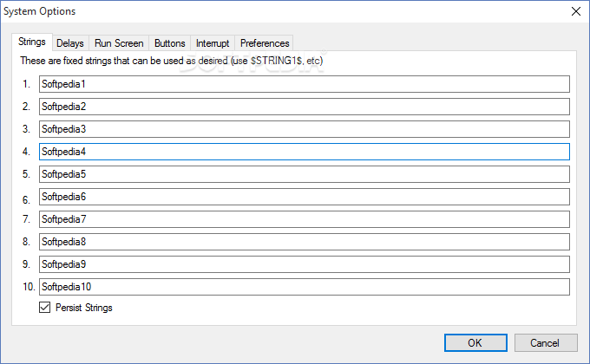Screen dimensions: 590x364
Task: Toggle the Persist Strings checkbox
Action: (45, 308)
